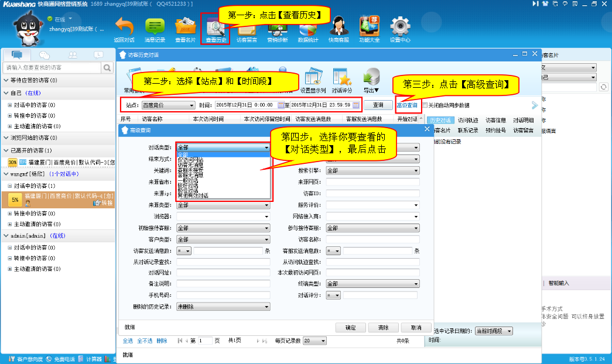Viewport: 612px width, 364px height.
Task: Toggle 关闭自动同步数据 checkbox
Action: (x=425, y=105)
